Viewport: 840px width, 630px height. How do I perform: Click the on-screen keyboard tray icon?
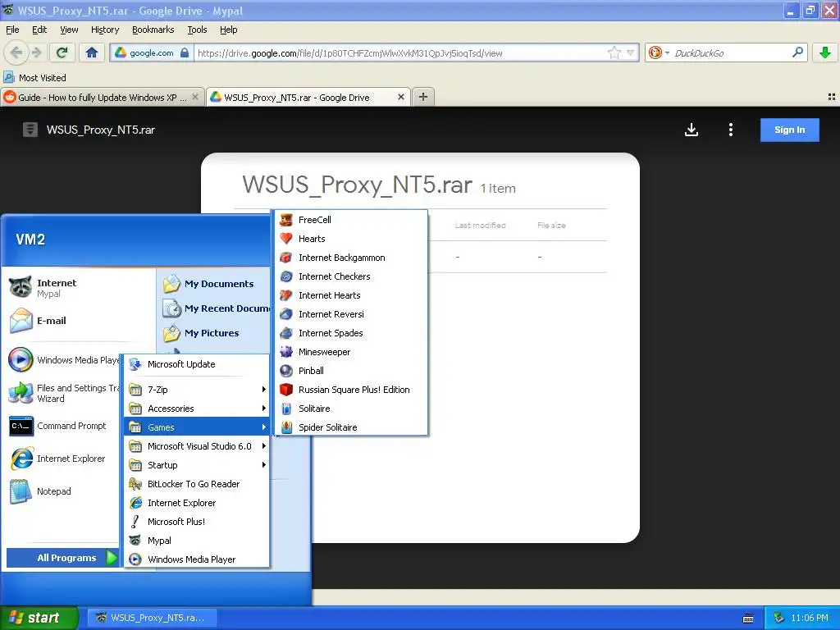[748, 619]
